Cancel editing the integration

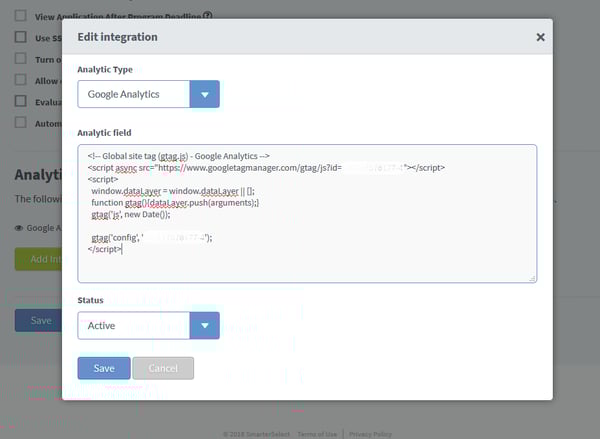163,368
